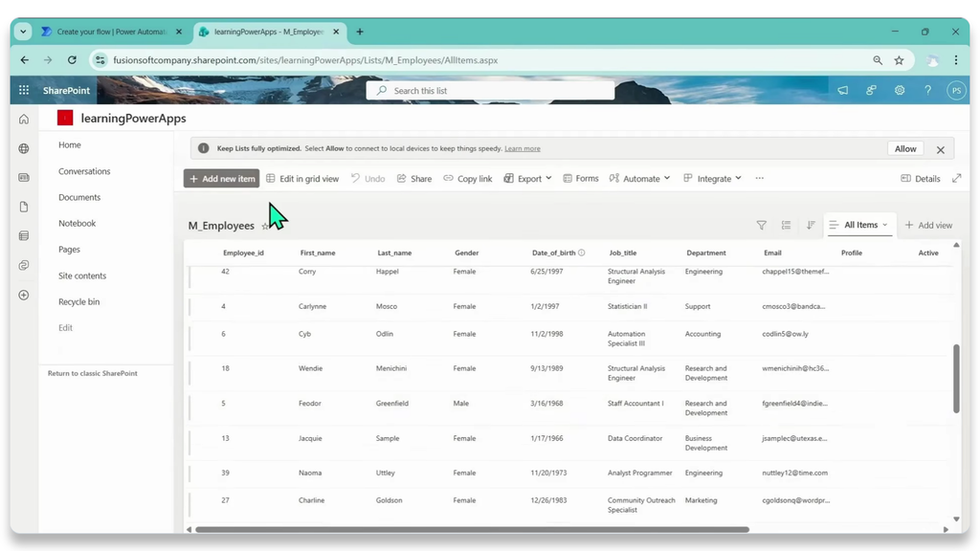Click into the Search this list box

pos(490,91)
